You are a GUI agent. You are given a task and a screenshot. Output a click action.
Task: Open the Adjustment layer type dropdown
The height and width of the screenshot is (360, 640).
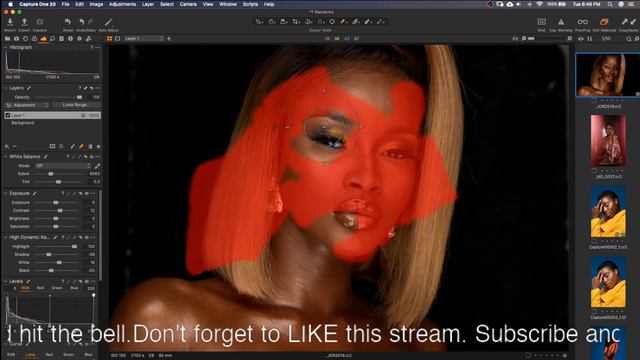tap(27, 105)
